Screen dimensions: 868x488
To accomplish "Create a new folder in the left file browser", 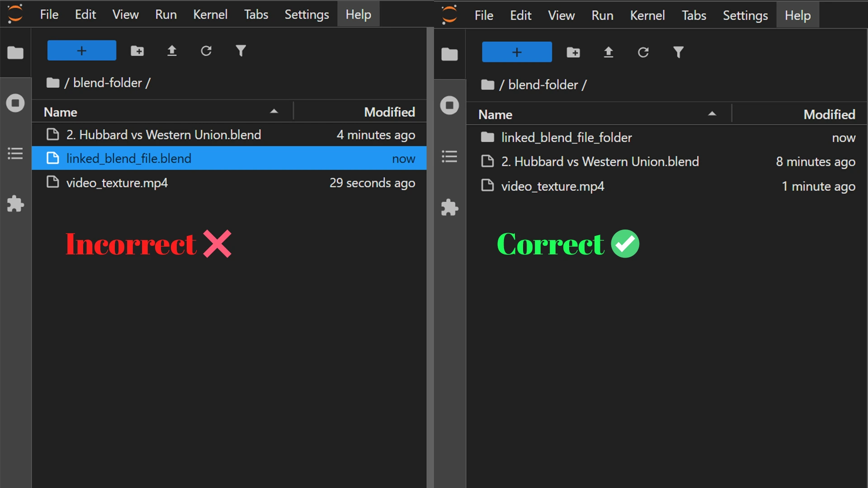I will click(x=137, y=51).
